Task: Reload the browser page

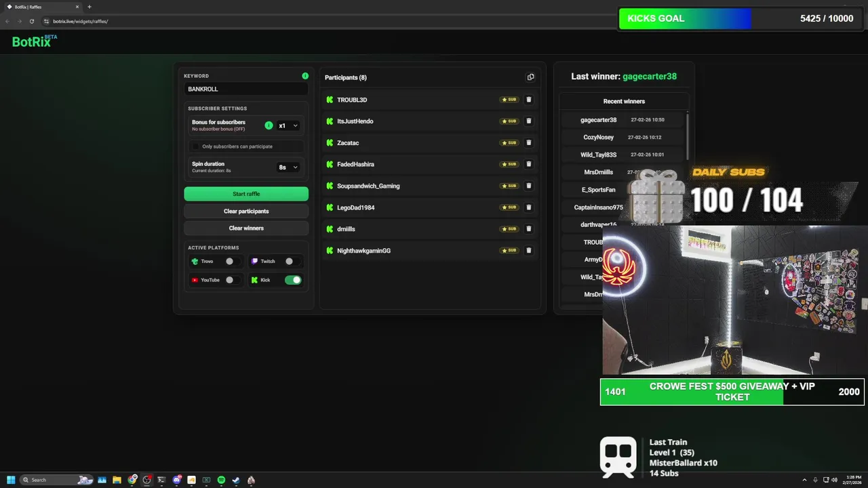Action: tap(31, 21)
